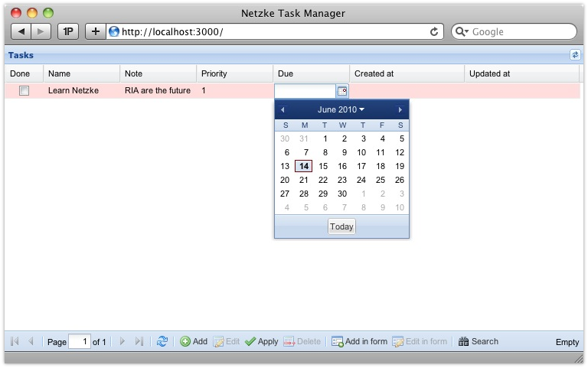Go to next month in calendar
The height and width of the screenshot is (368, 588).
coord(400,110)
